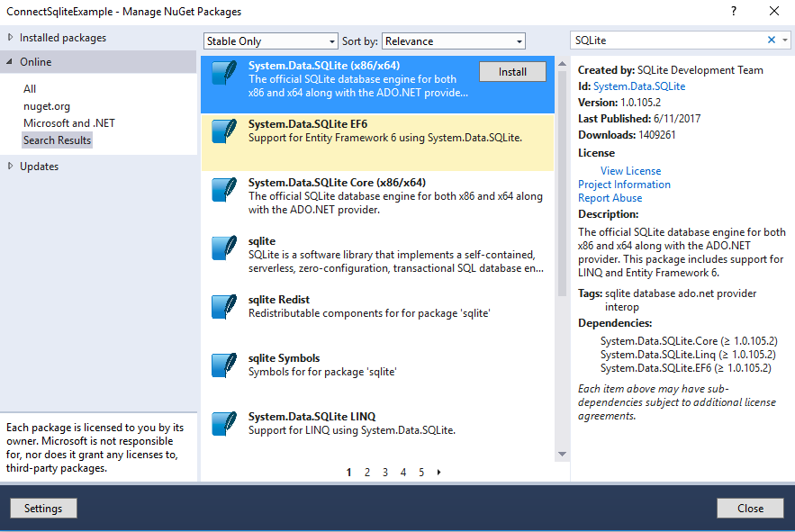Select the Microsoft and .NET source
Screen dimensions: 795x532
pyautogui.click(x=69, y=123)
